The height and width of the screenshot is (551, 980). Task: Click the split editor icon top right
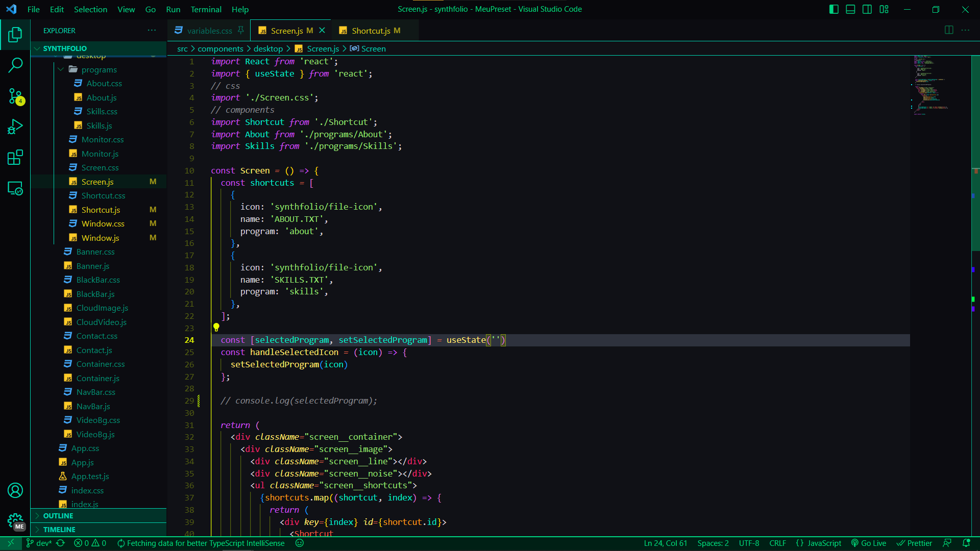pos(949,30)
